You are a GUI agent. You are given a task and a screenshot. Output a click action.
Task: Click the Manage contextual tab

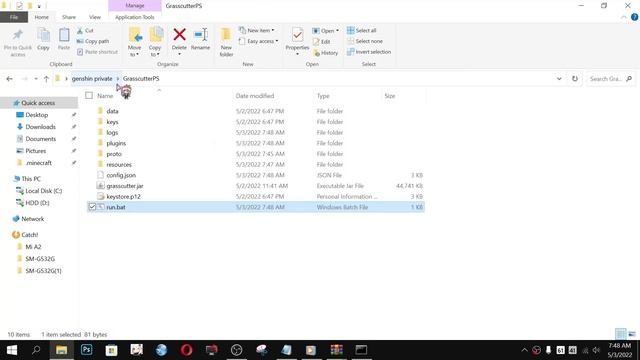135,6
